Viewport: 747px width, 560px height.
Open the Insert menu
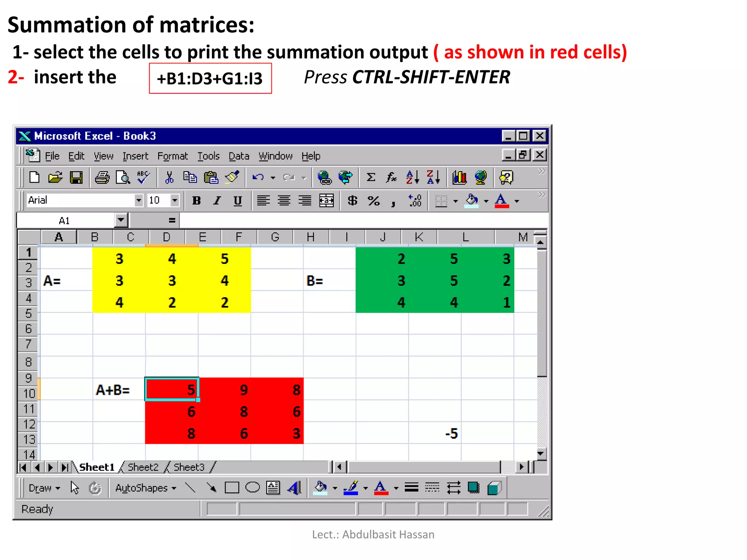(135, 156)
